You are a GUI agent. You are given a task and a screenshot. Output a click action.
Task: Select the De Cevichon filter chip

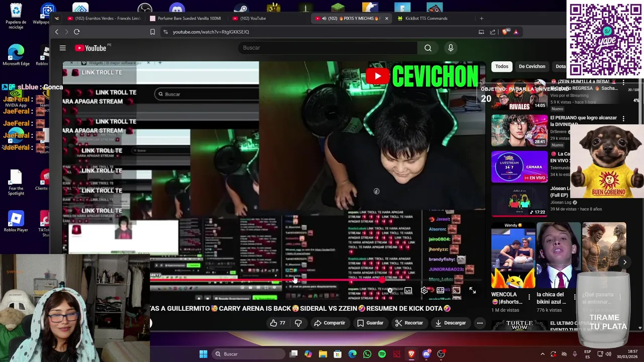click(x=532, y=66)
